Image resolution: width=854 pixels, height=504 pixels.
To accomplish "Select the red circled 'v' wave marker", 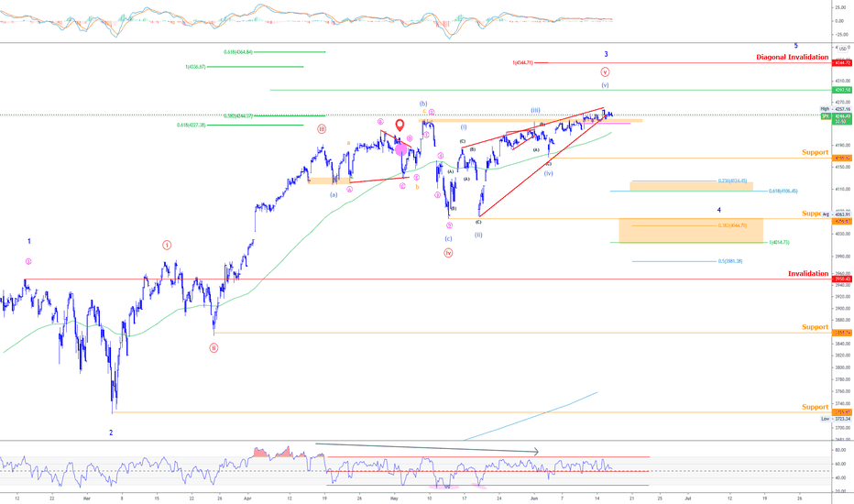I will pos(605,71).
